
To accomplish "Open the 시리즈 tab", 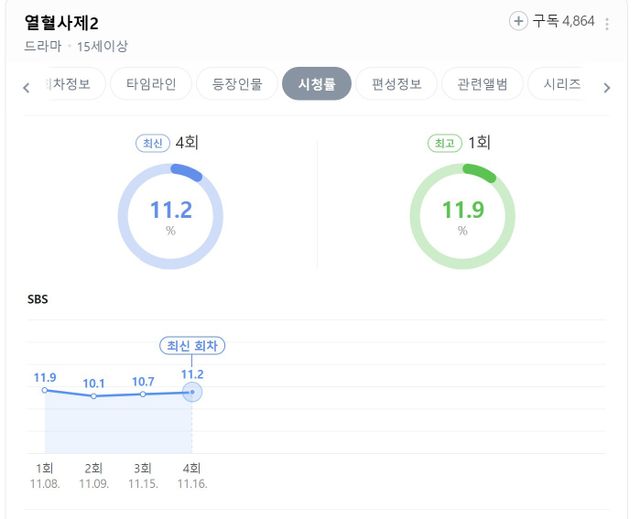I will coord(562,85).
